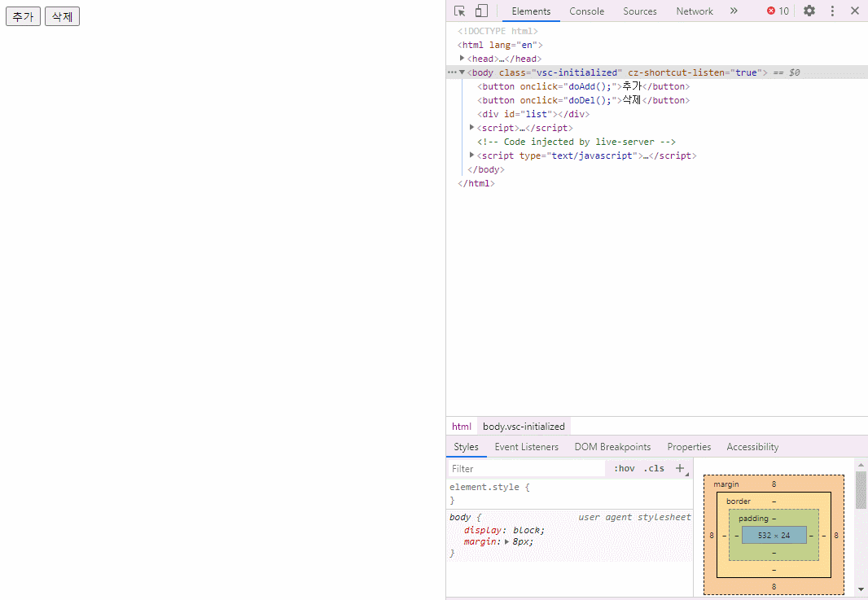Switch to the Network tab

695,11
